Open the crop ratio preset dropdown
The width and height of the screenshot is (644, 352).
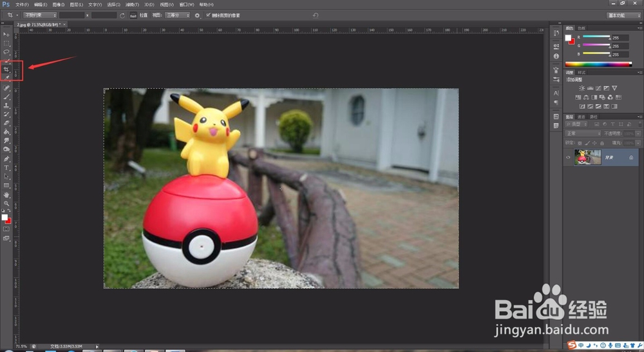coord(40,15)
